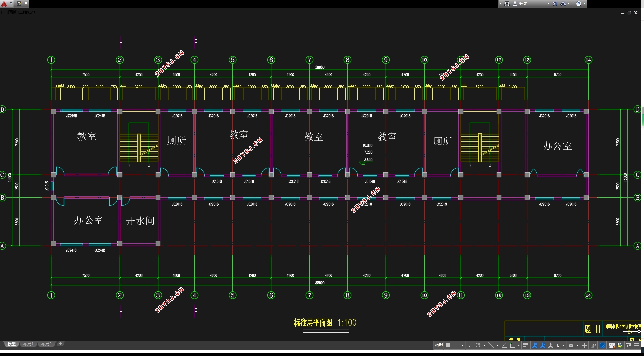Select the elevation marker triangle symbol
Viewport: 644px width, 356px height.
362,163
